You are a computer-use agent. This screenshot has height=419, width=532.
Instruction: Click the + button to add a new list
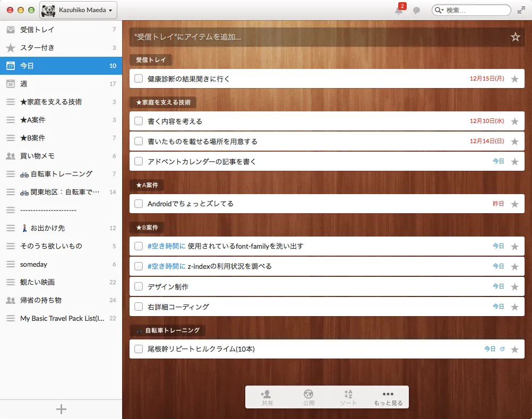[x=61, y=409]
